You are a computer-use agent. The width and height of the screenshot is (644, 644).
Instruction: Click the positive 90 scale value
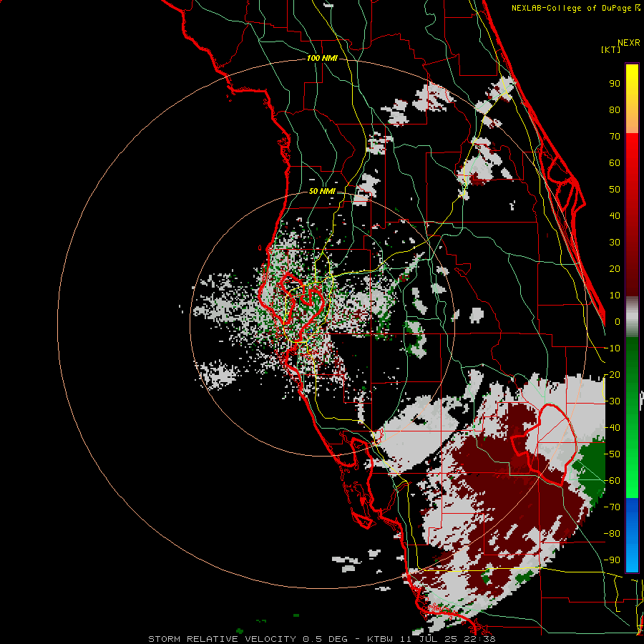point(615,84)
